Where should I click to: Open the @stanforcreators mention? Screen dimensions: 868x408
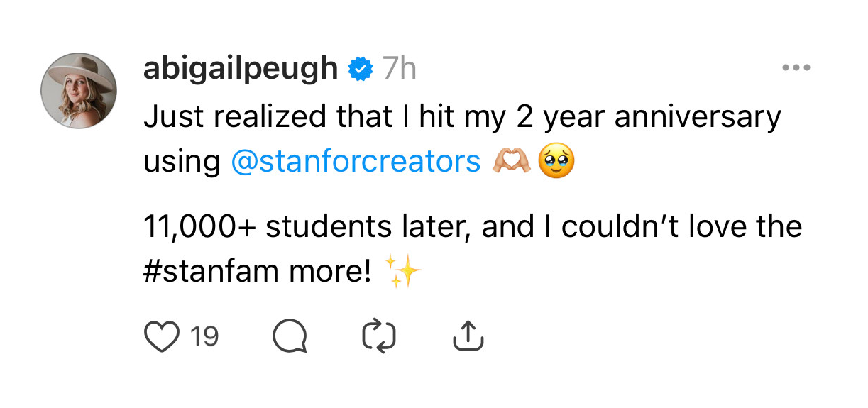point(356,162)
